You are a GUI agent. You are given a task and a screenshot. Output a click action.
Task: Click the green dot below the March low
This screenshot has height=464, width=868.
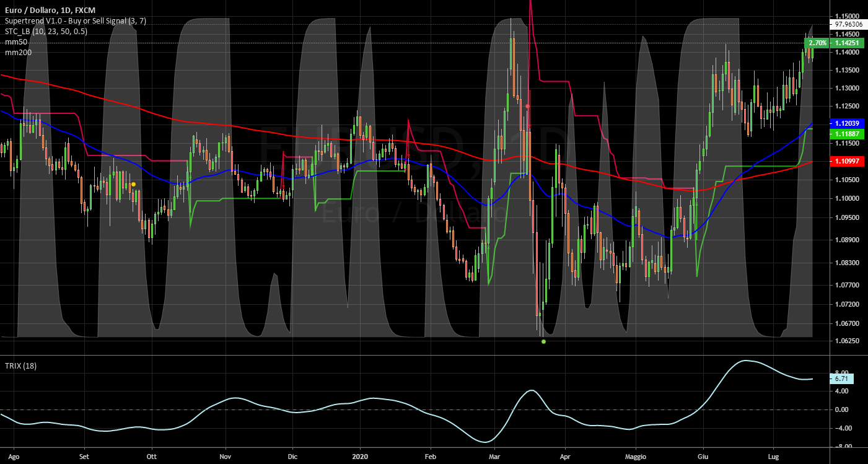543,341
